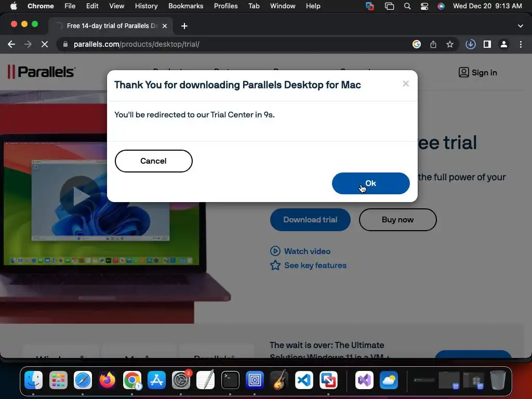The width and height of the screenshot is (532, 399).
Task: Share this page via share icon
Action: [433, 44]
